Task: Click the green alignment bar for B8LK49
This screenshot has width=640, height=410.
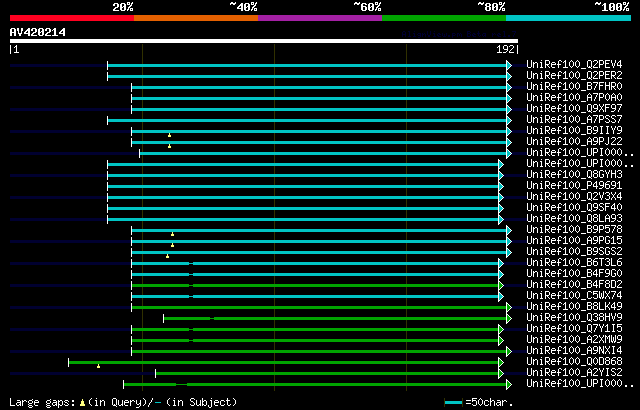Action: click(x=319, y=308)
